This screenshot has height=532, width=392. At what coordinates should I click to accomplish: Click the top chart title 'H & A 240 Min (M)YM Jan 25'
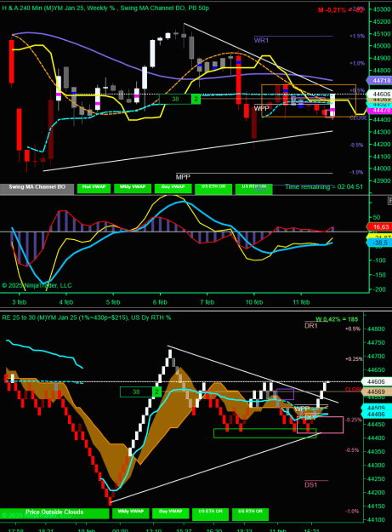[x=43, y=8]
